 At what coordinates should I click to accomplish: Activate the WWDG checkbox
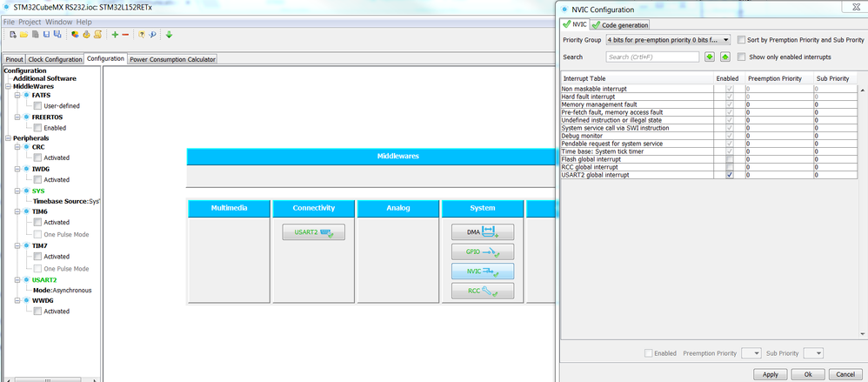[x=37, y=312]
